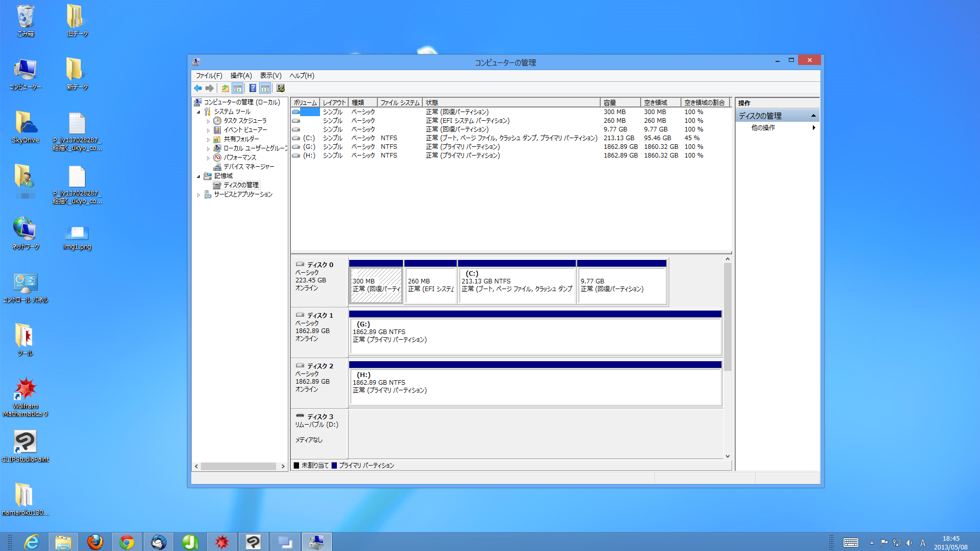
Task: Toggle the console tree pane toolbar button
Action: pos(238,89)
